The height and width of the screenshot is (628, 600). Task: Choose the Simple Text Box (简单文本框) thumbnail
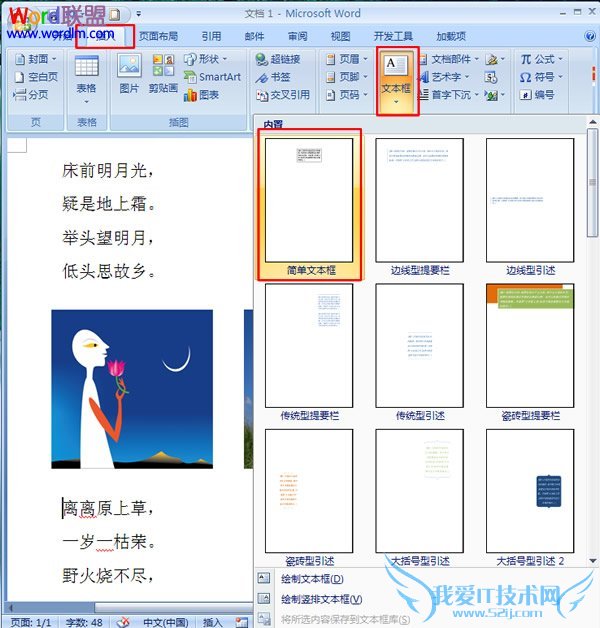[x=309, y=207]
